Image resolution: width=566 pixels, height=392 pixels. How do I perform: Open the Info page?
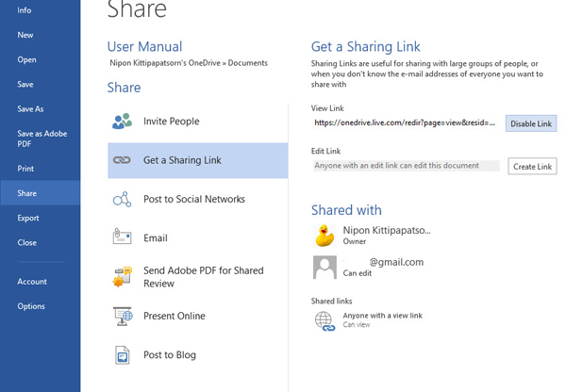click(25, 10)
